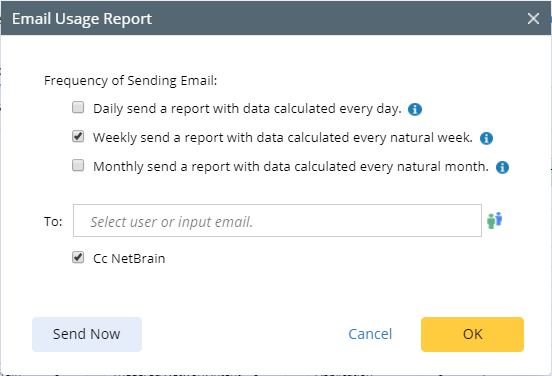552x376 pixels.
Task: Click the 'Cc NetBrain' label text
Action: 129,259
